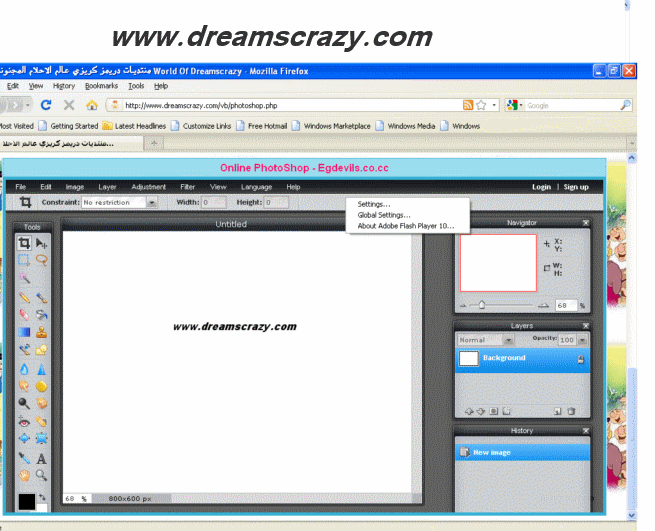
Task: Select the Brush tool
Action: pos(41,297)
